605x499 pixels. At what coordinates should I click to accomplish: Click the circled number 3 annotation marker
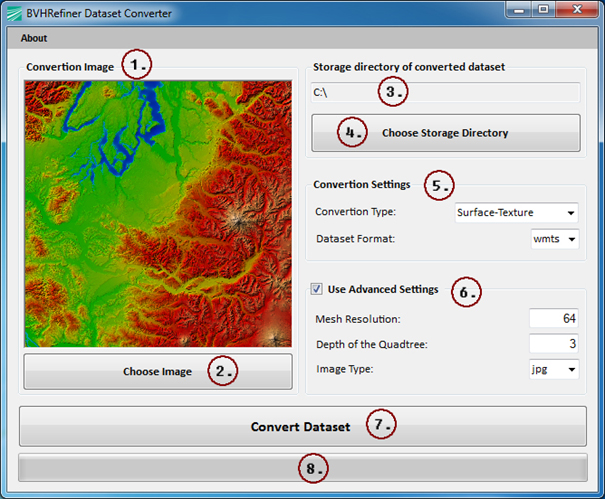[x=394, y=92]
